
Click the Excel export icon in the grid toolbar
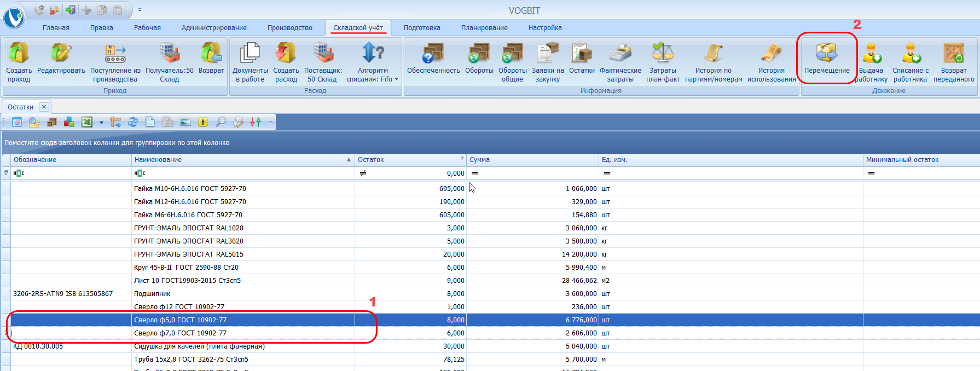pyautogui.click(x=86, y=122)
